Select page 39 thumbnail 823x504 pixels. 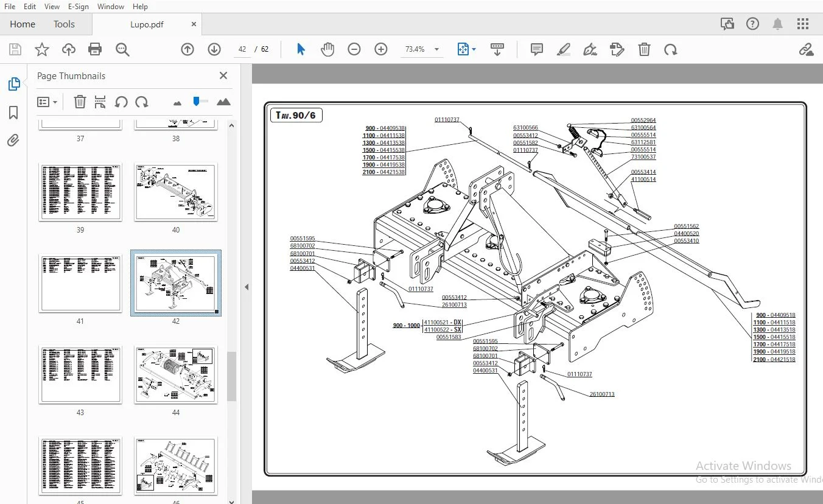pyautogui.click(x=80, y=191)
